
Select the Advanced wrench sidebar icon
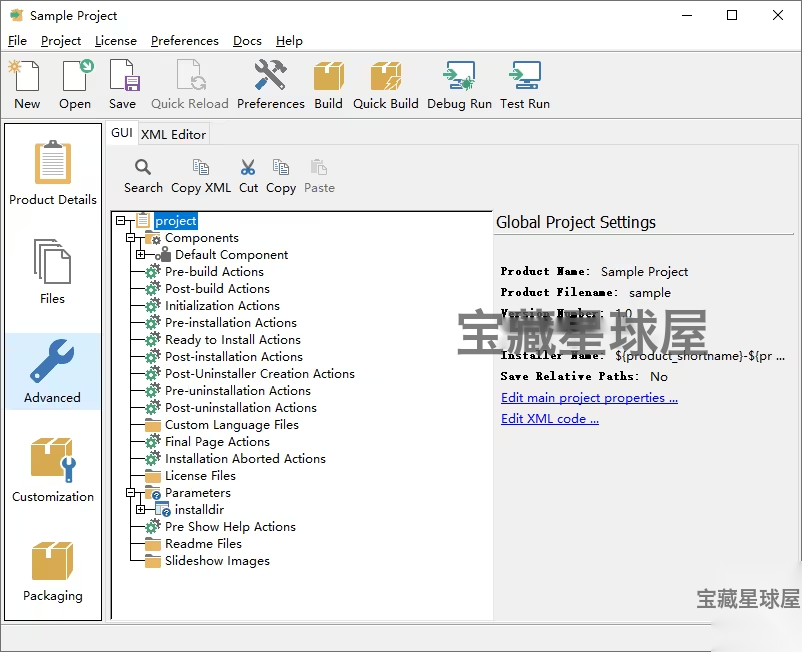[52, 361]
